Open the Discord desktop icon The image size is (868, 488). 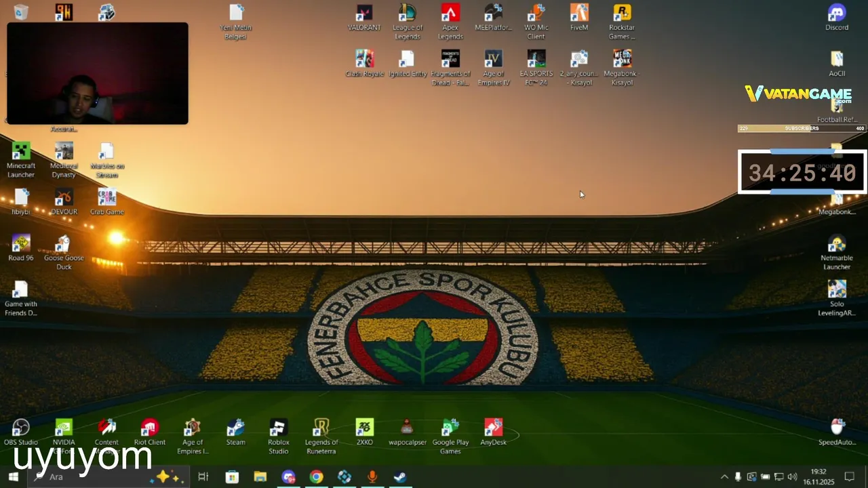click(x=837, y=18)
